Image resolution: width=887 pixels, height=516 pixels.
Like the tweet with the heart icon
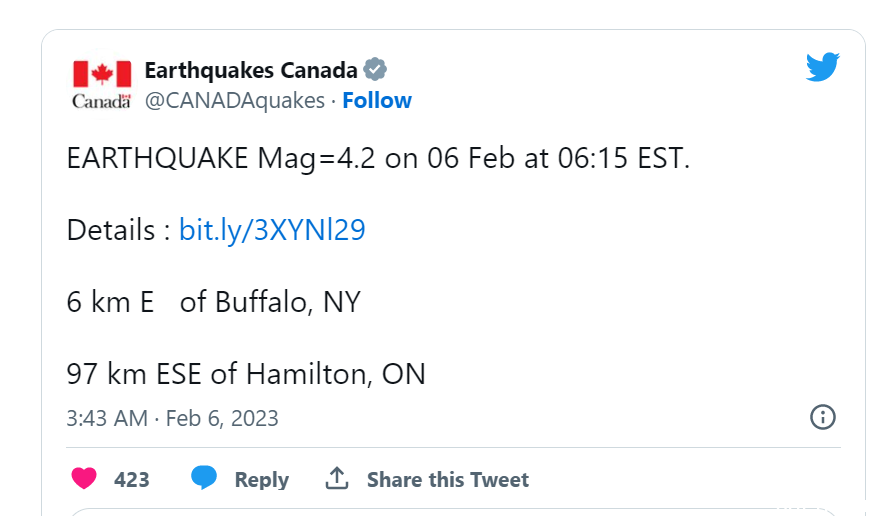(84, 479)
